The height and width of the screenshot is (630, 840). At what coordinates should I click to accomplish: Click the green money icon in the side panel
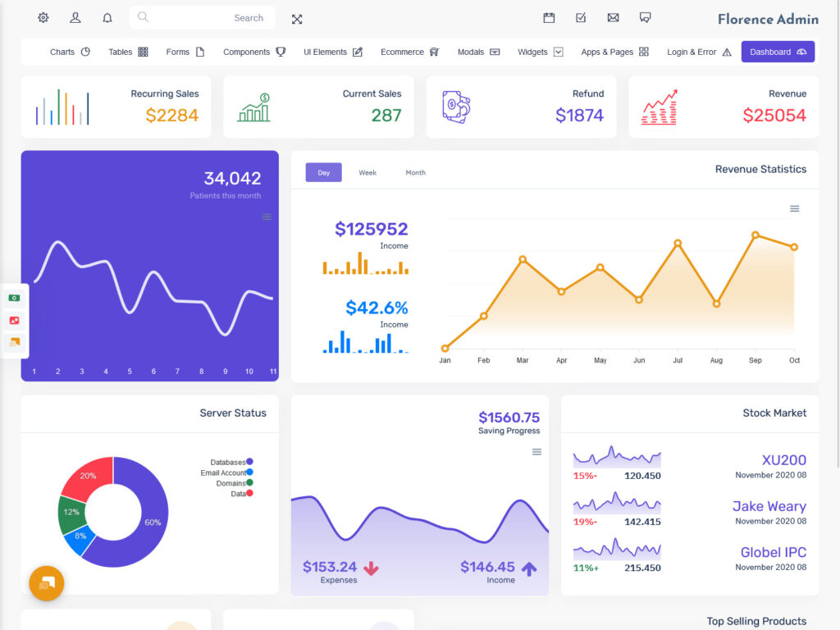pyautogui.click(x=14, y=298)
